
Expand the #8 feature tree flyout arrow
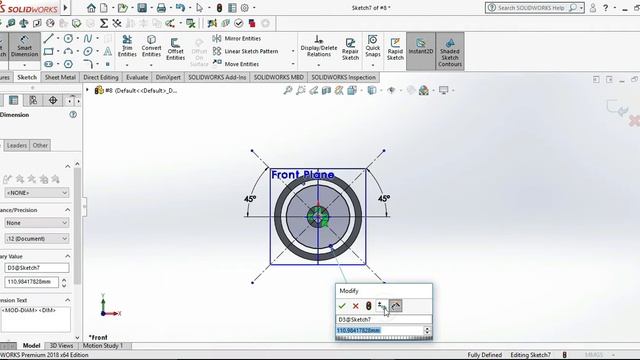(87, 90)
